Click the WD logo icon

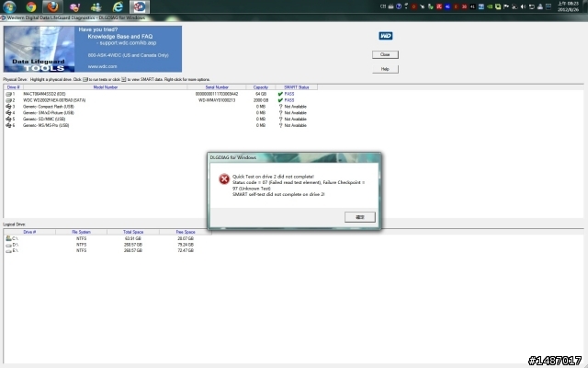[386, 36]
